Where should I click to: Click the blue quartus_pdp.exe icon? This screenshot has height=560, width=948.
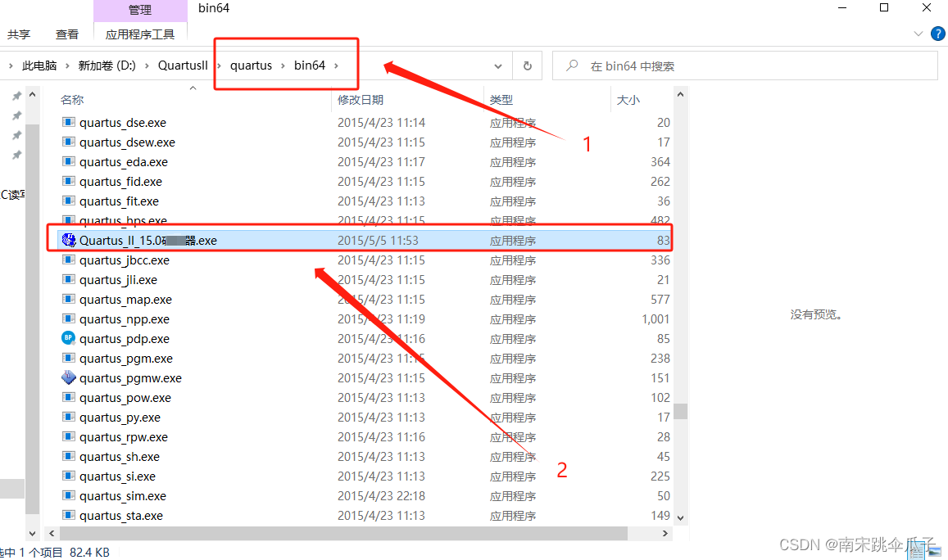coord(69,338)
